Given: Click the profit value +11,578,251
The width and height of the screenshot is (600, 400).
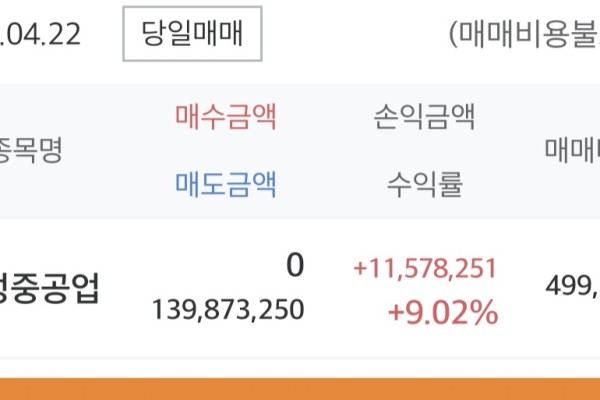Looking at the screenshot, I should 425,268.
